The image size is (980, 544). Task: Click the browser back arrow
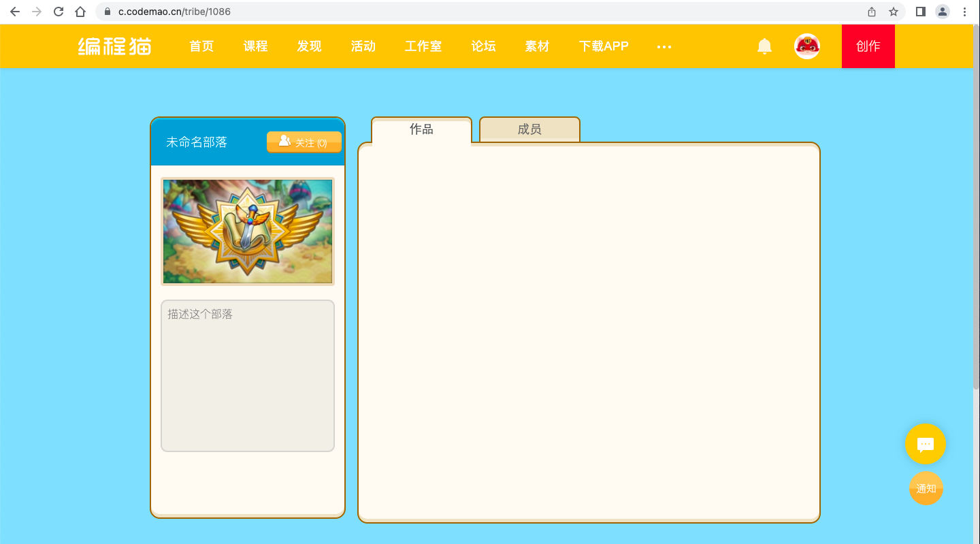(15, 12)
